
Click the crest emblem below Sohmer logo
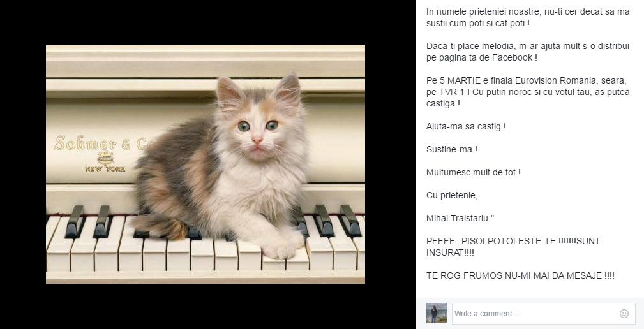105,157
